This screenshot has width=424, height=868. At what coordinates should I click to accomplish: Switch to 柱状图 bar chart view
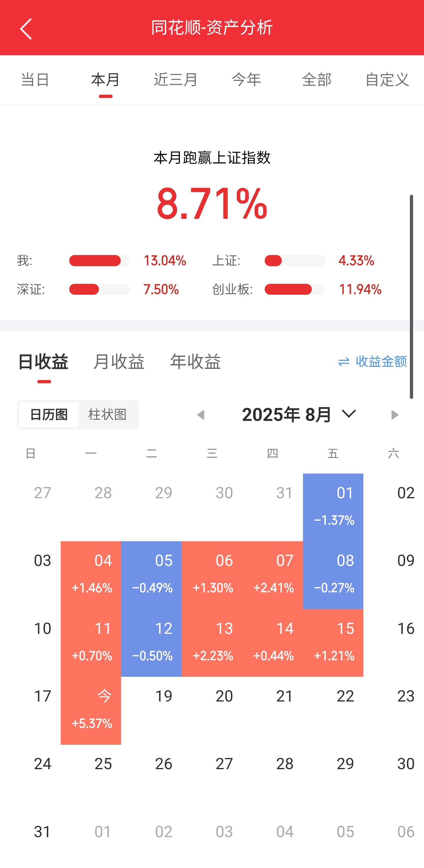click(x=107, y=414)
